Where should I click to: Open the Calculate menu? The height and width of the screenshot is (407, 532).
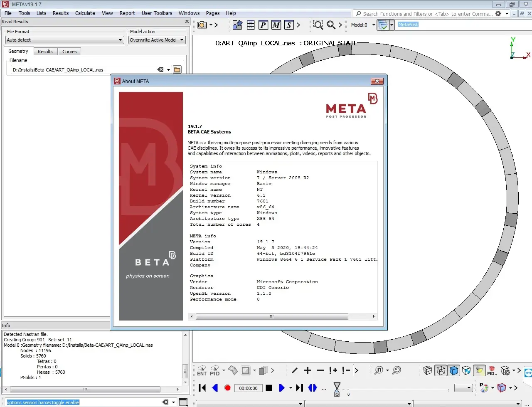[x=85, y=13]
